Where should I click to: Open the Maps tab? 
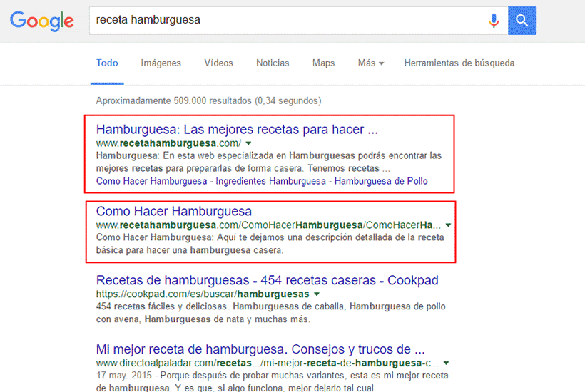click(x=323, y=63)
